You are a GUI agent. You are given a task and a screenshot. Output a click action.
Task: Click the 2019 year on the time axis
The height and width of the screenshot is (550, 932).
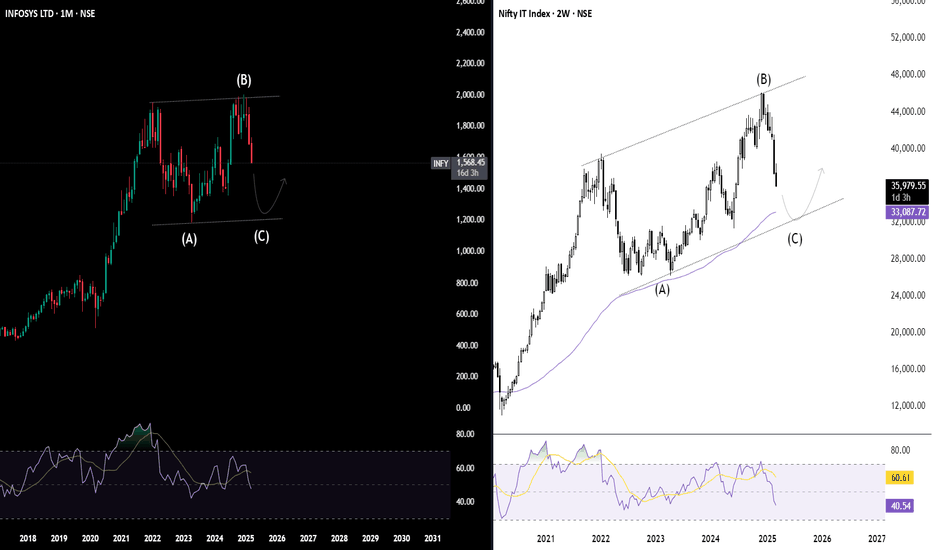(59, 539)
